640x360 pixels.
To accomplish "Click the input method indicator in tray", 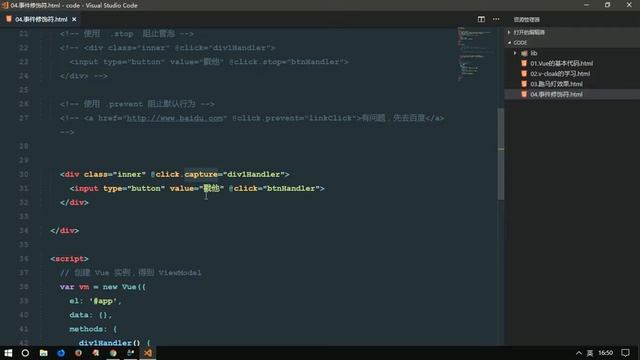I will click(590, 353).
